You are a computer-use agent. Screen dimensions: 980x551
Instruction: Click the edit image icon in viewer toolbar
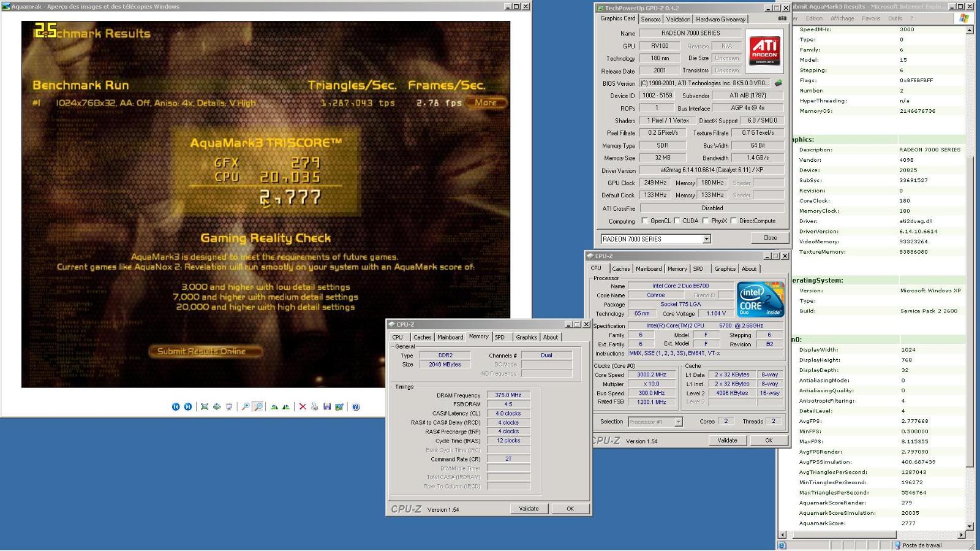click(339, 406)
